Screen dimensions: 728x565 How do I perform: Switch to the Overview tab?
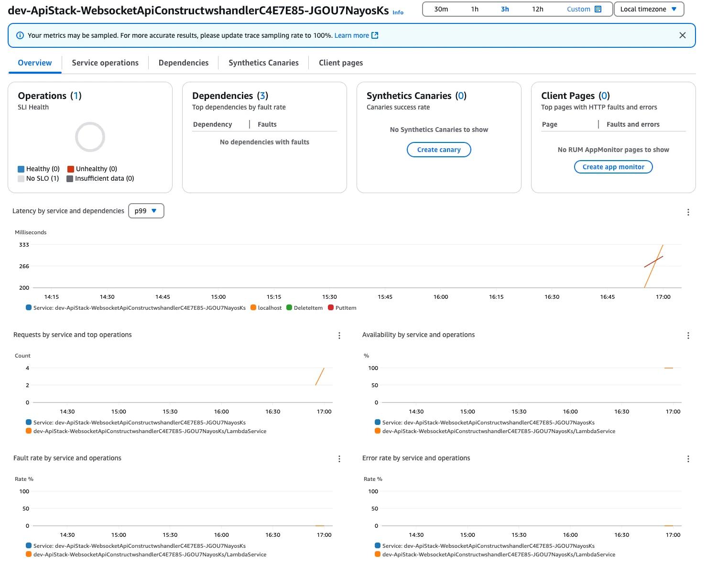35,63
